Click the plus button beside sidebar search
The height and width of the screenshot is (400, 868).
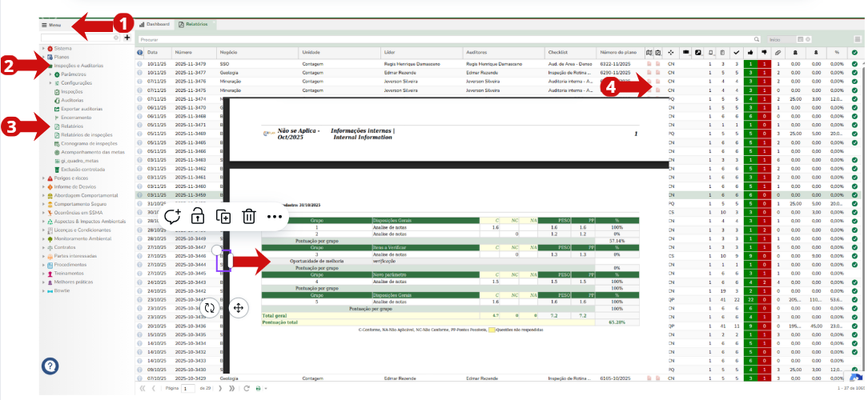pyautogui.click(x=127, y=38)
